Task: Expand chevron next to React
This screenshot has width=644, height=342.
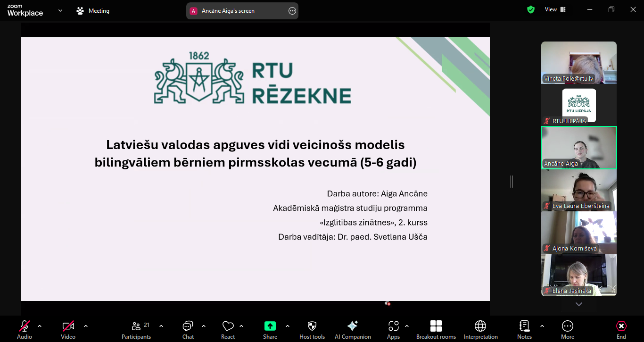Action: click(241, 326)
